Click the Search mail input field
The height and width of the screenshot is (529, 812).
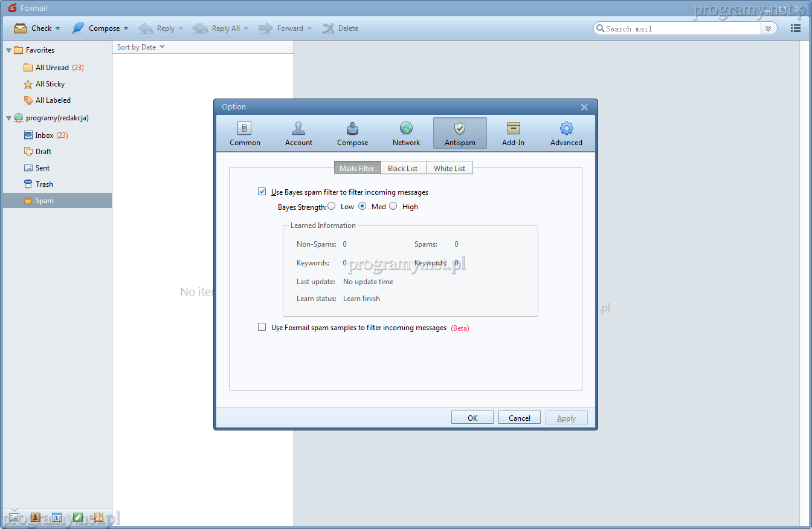pos(681,28)
